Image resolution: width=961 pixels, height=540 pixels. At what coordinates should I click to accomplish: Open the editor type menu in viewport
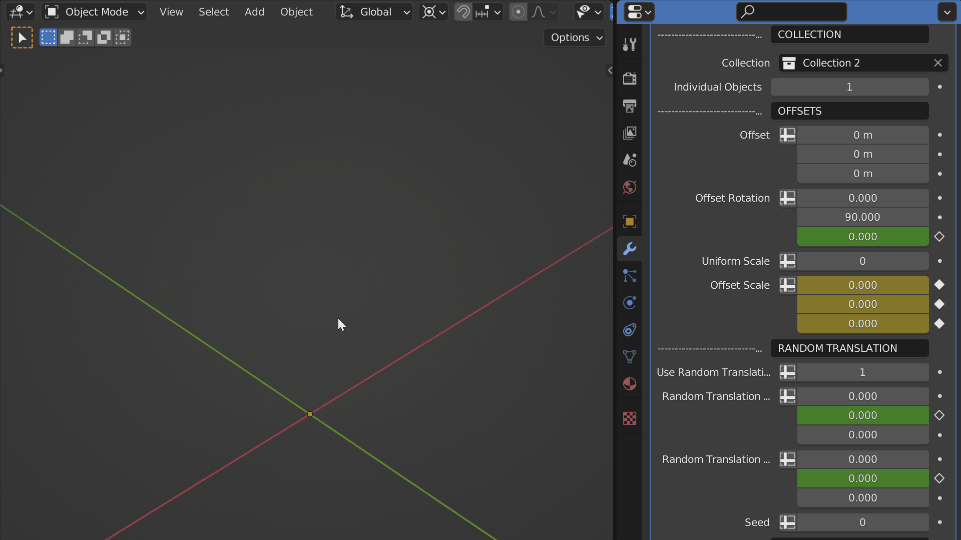(20, 12)
